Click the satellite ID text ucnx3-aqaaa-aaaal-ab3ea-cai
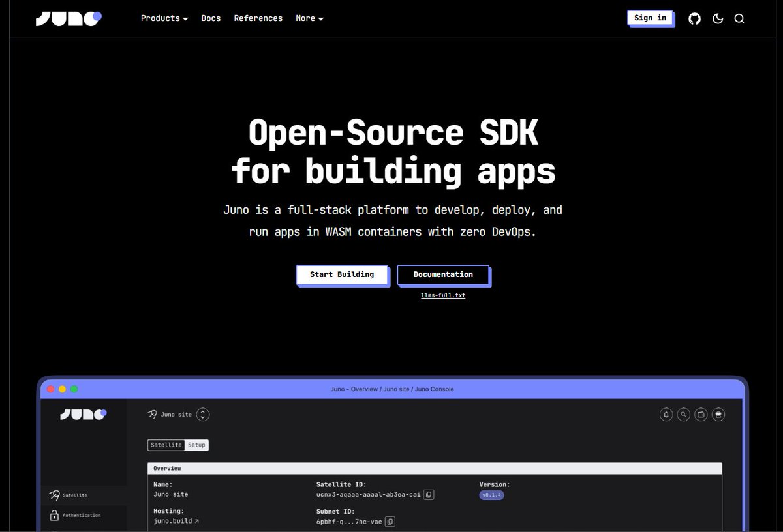Image resolution: width=783 pixels, height=532 pixels. click(369, 495)
